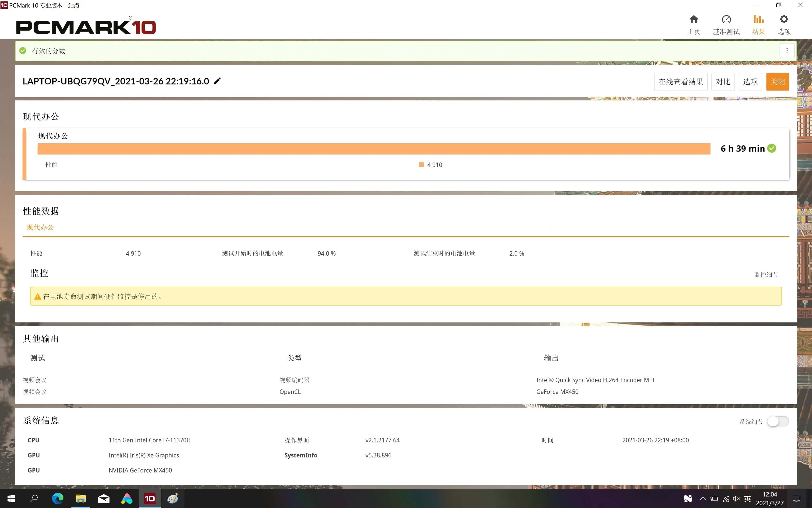812x508 pixels.
Task: Click the 94.0 % starting battery value
Action: tap(327, 253)
